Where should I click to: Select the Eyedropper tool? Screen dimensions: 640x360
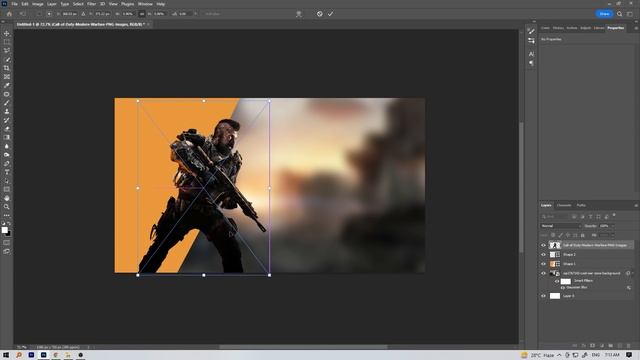point(7,85)
